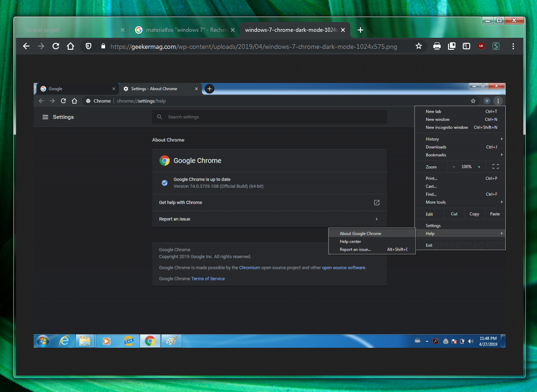
Task: Click the hamburger icon beside Settings heading
Action: tap(45, 117)
